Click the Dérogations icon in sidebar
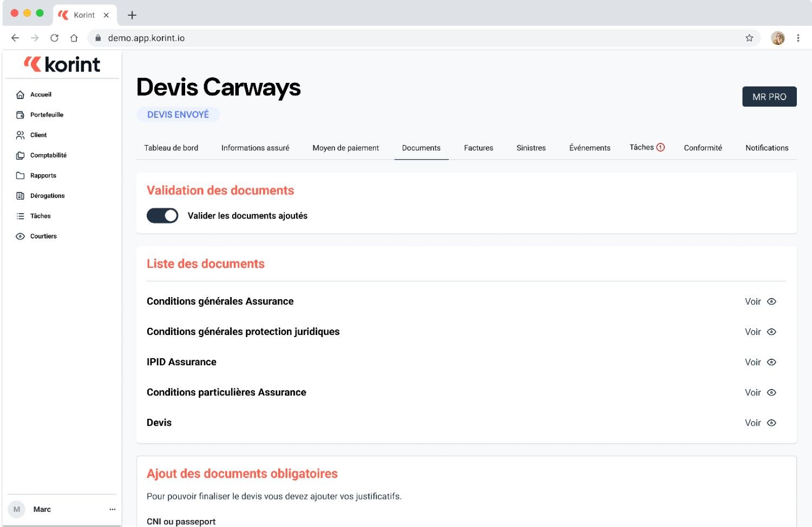The width and height of the screenshot is (812, 527). click(x=20, y=196)
